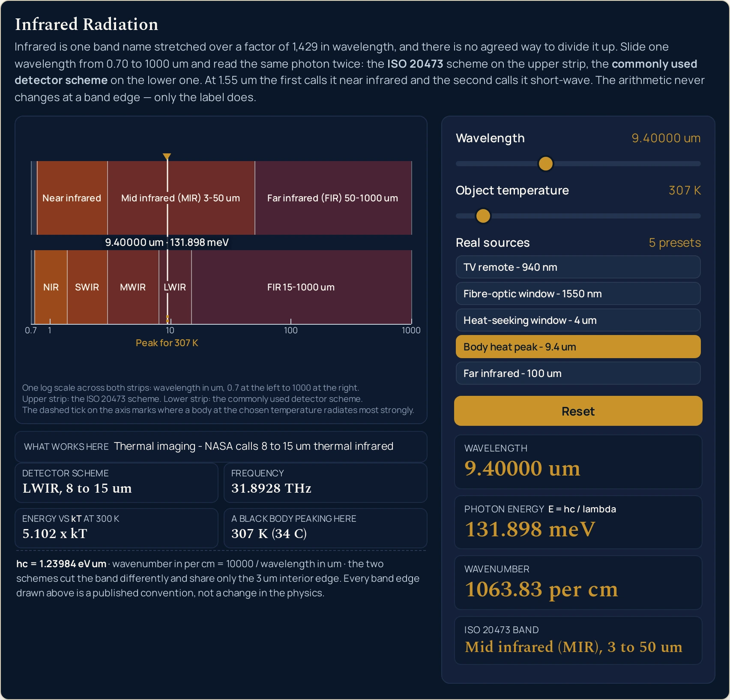This screenshot has height=700, width=730.
Task: Click the NIR segment on lower strip
Action: point(51,287)
